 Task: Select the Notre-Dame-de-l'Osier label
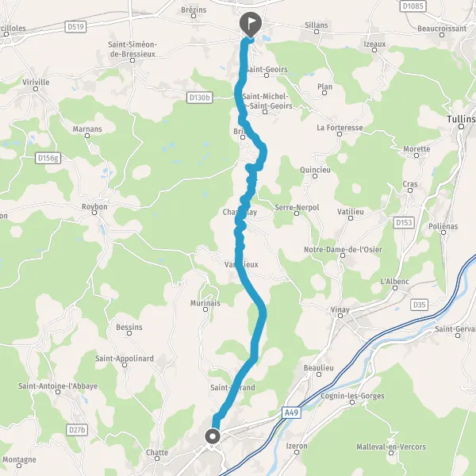tap(343, 250)
